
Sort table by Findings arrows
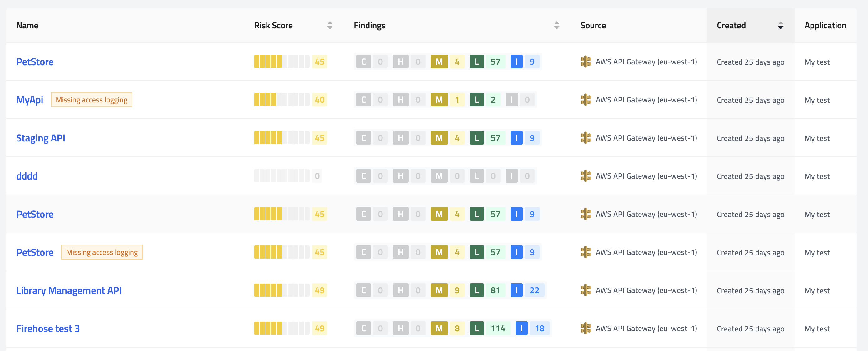coord(556,25)
